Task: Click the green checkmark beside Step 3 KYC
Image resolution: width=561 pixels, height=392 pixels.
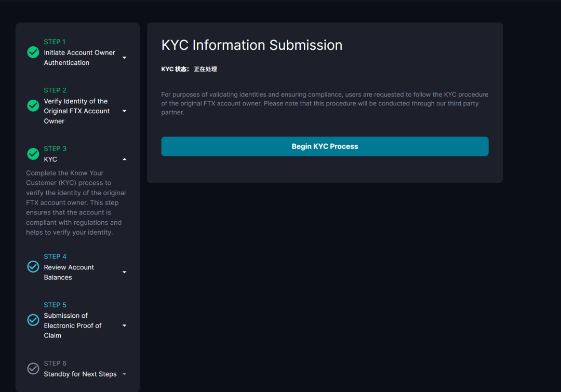Action: pos(33,154)
